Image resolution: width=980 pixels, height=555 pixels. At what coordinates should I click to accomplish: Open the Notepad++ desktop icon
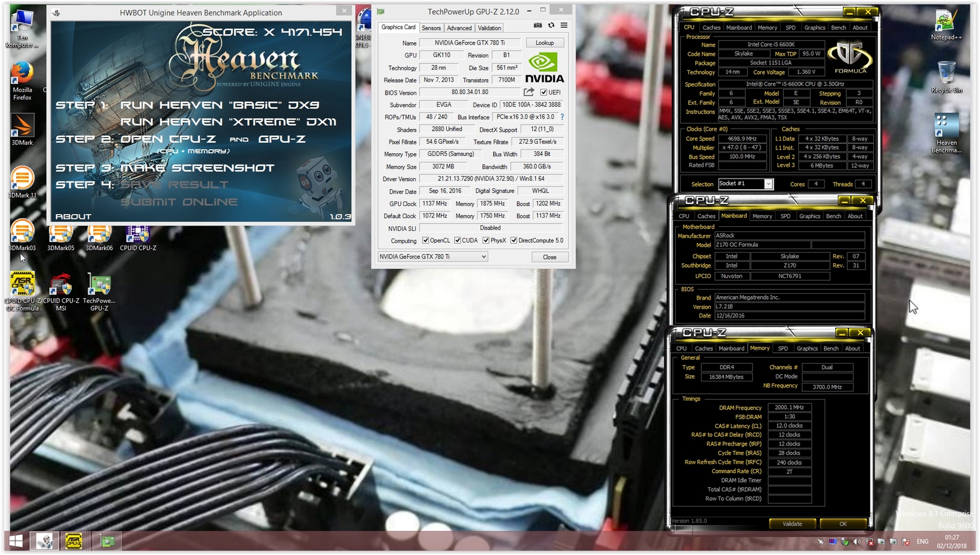(946, 25)
